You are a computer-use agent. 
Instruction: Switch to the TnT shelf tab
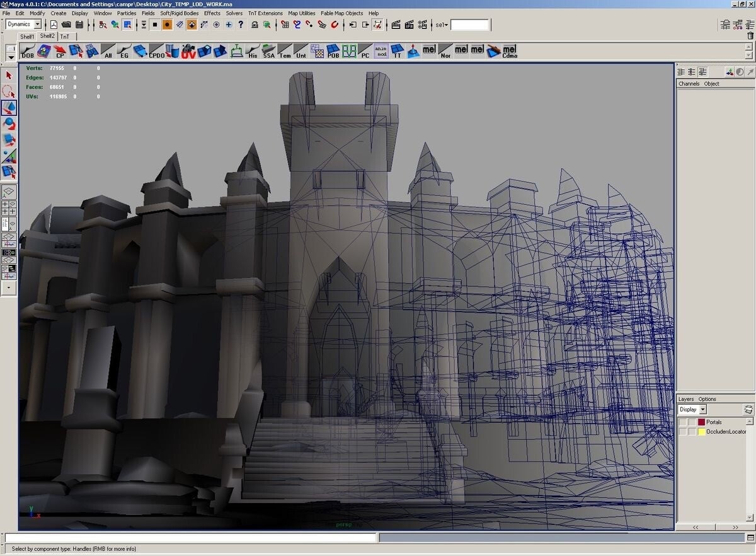(64, 37)
